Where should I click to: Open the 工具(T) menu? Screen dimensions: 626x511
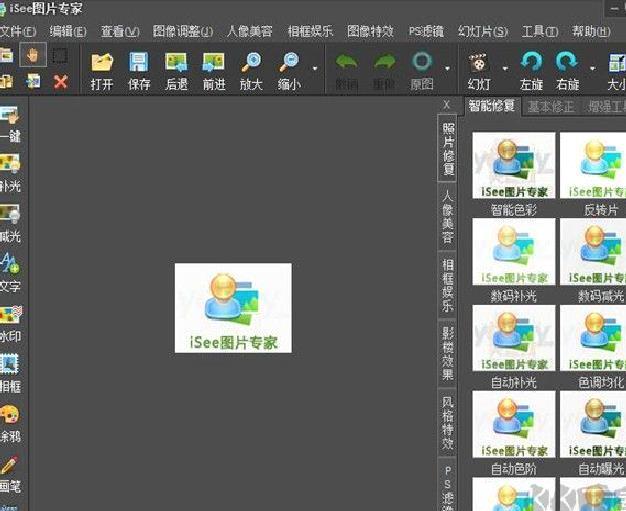(540, 31)
